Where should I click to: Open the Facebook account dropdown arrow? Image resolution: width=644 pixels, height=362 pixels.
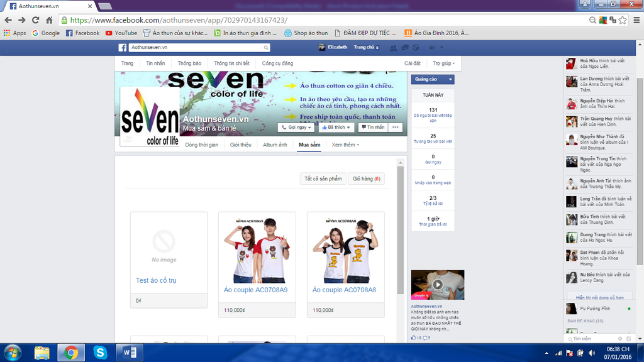(x=441, y=48)
